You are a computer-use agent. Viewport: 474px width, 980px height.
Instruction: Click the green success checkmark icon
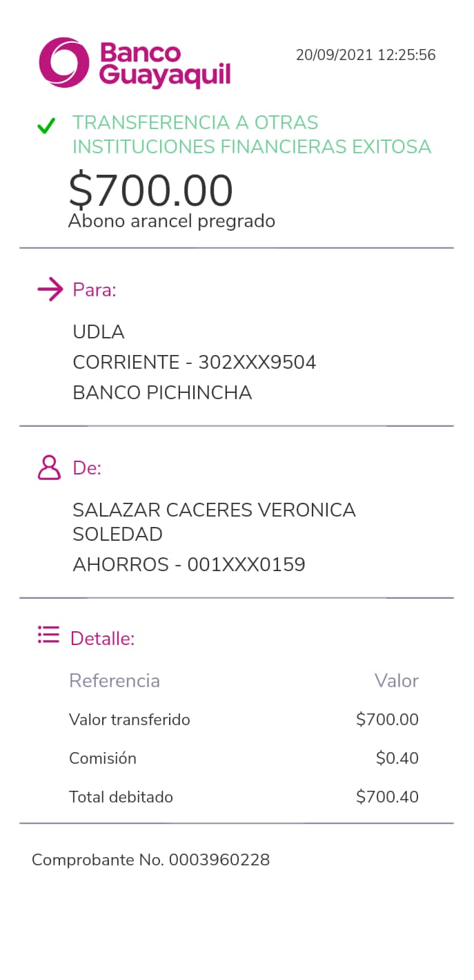[x=46, y=126]
